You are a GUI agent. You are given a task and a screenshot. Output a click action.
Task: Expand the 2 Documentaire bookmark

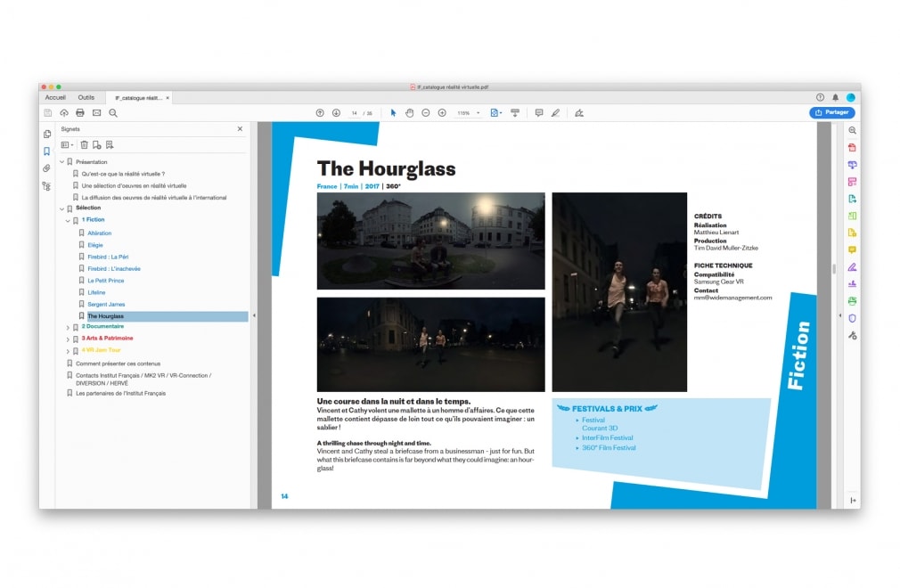(x=68, y=328)
